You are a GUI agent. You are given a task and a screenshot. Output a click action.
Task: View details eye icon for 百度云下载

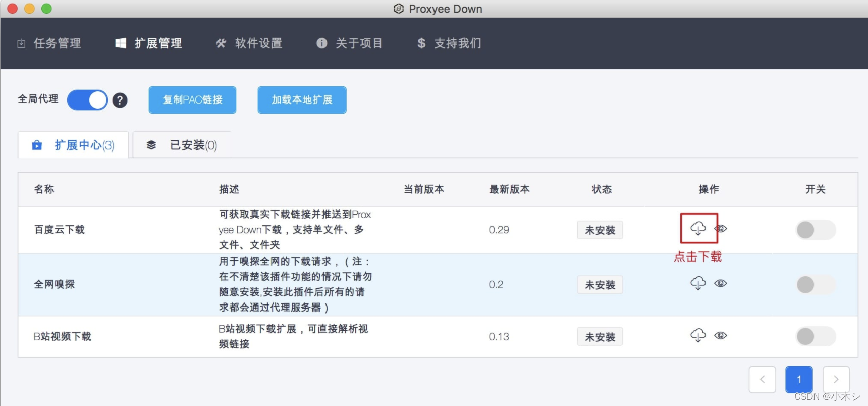[721, 229]
